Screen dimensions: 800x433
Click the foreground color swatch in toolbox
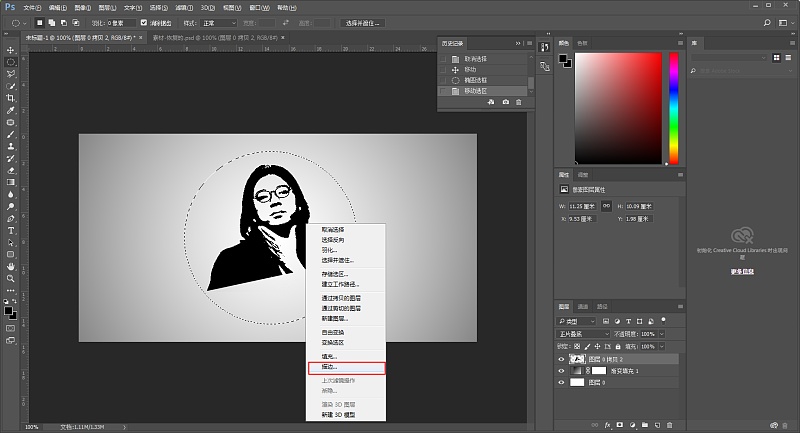click(8, 311)
